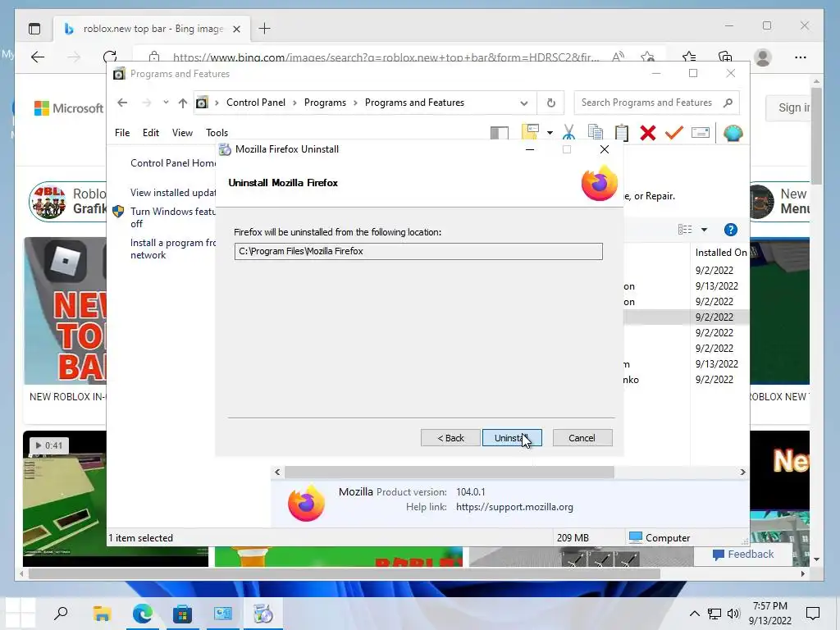Open Edge Favorites star-list icon
This screenshot has height=630, width=840.
pos(689,57)
